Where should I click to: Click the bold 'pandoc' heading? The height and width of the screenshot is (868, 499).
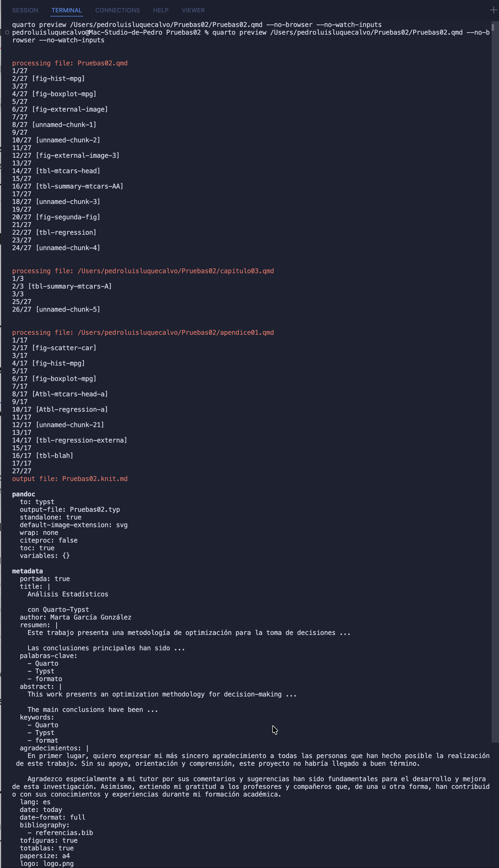(x=24, y=494)
